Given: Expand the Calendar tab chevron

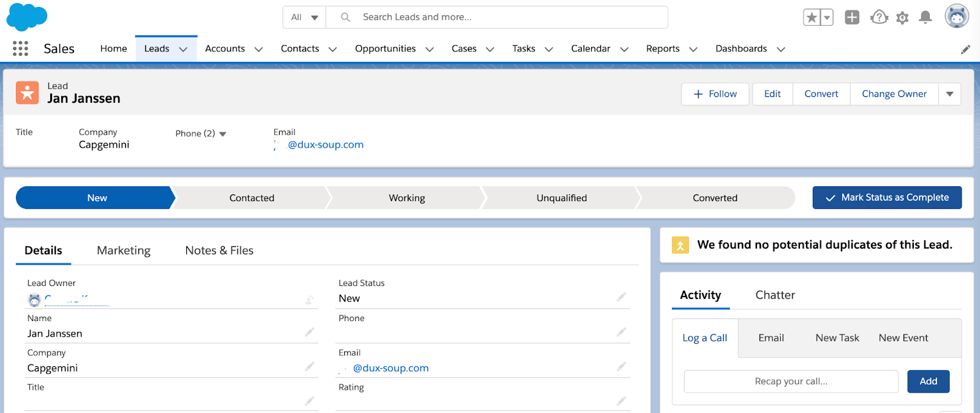Looking at the screenshot, I should [x=624, y=49].
